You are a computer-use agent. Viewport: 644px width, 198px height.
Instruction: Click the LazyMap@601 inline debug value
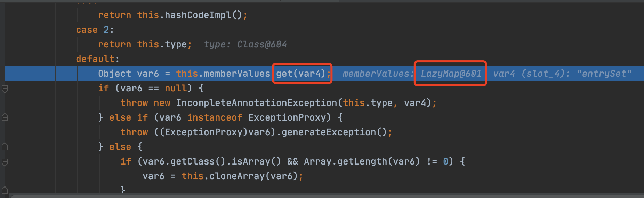coord(451,74)
